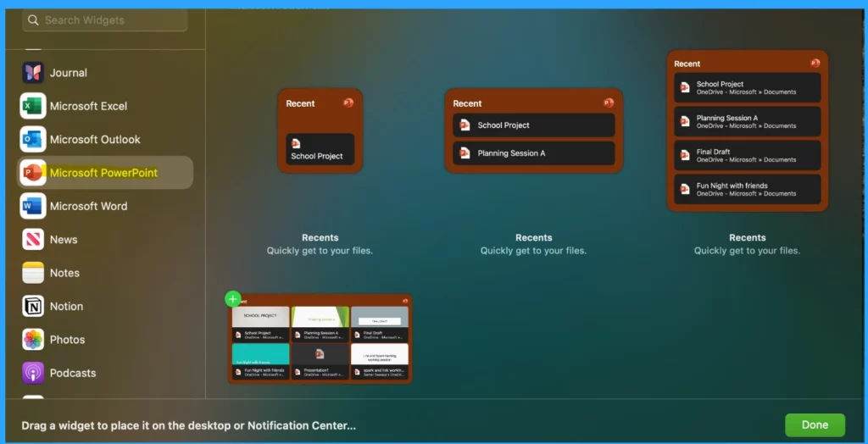
Task: Open Microsoft Excel widgets from sidebar icon
Action: (33, 106)
